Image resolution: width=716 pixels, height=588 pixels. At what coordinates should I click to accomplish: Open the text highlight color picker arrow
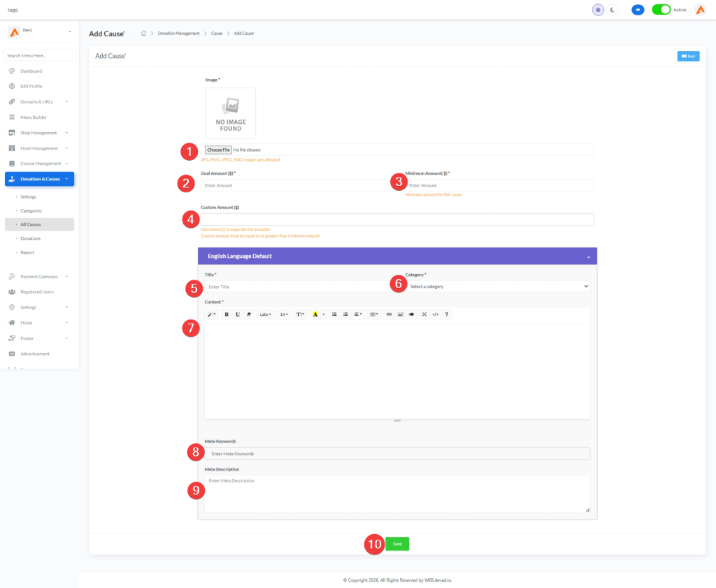(x=324, y=315)
